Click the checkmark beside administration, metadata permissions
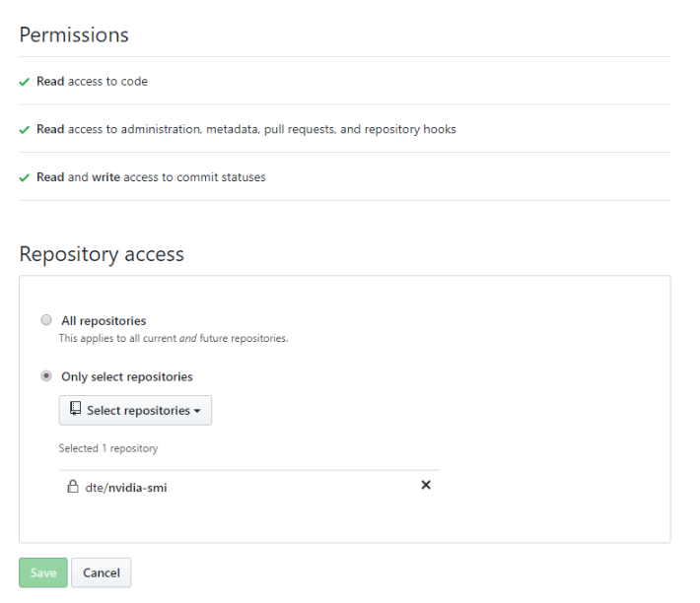This screenshot has height=603, width=700. pos(24,130)
